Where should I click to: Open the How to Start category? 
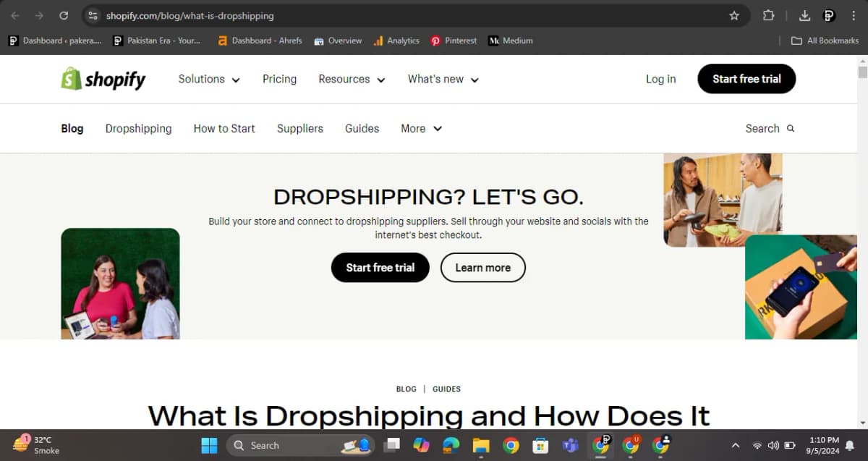224,128
